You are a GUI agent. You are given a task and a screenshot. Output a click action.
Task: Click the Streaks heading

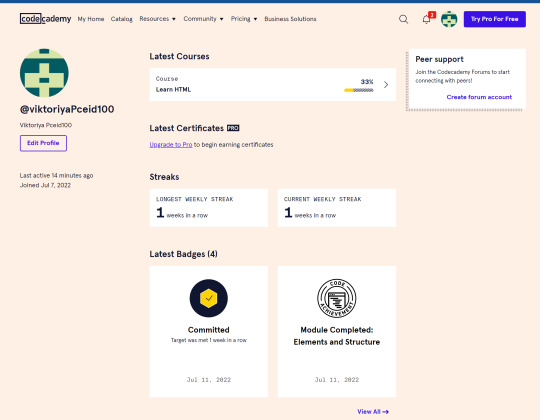164,177
